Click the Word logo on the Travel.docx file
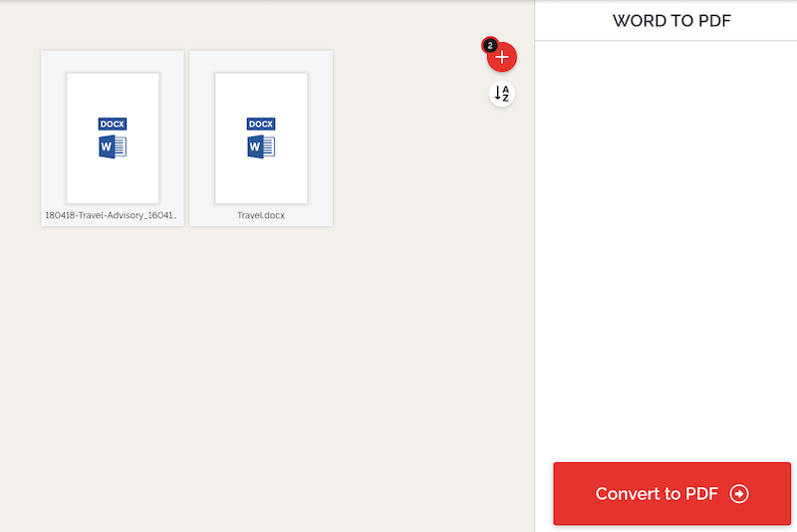Screen dimensions: 797x532 click(x=261, y=147)
